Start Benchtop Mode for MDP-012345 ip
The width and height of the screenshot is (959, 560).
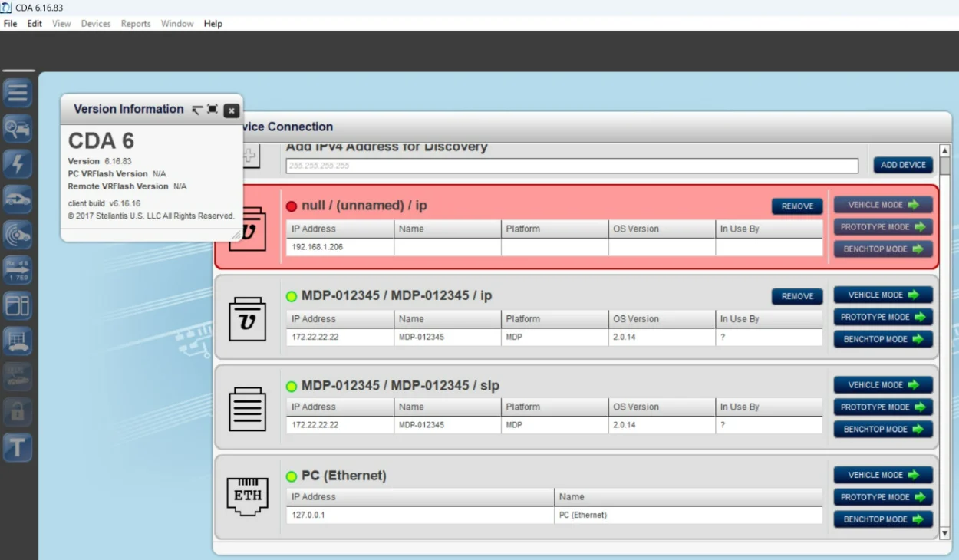coord(883,339)
